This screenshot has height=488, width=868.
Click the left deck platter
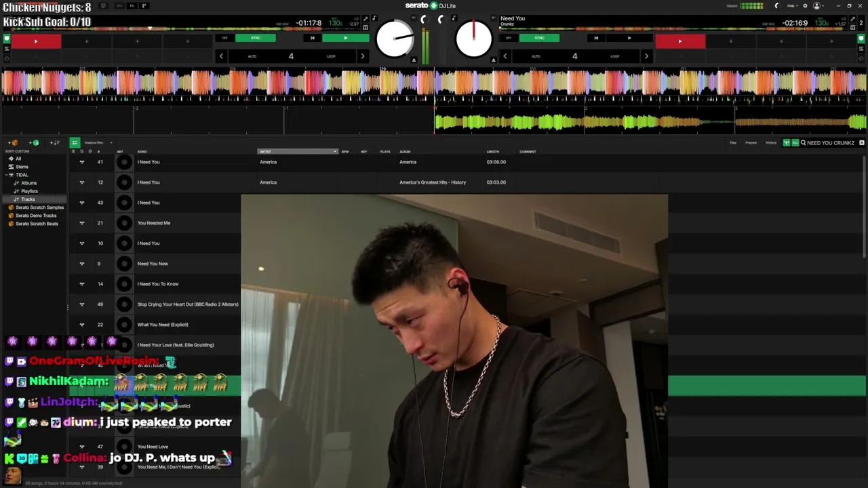(x=395, y=39)
